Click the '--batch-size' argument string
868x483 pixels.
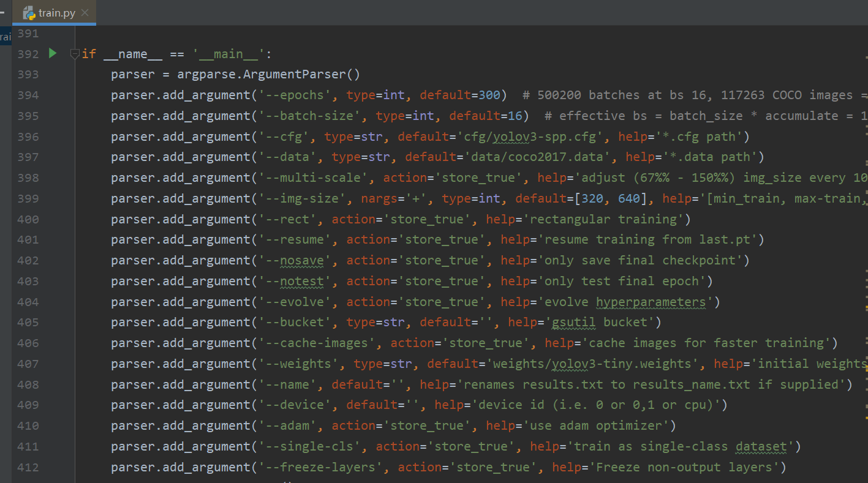pos(310,116)
